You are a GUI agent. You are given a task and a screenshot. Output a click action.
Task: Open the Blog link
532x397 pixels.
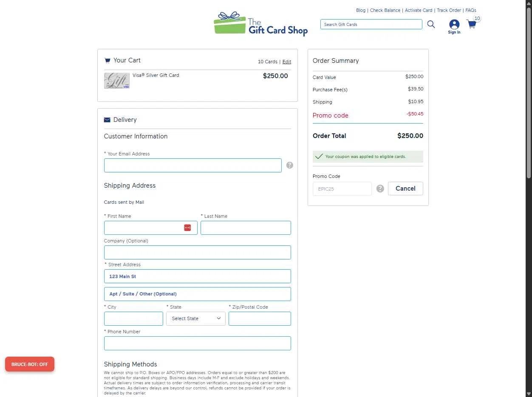[x=361, y=10]
